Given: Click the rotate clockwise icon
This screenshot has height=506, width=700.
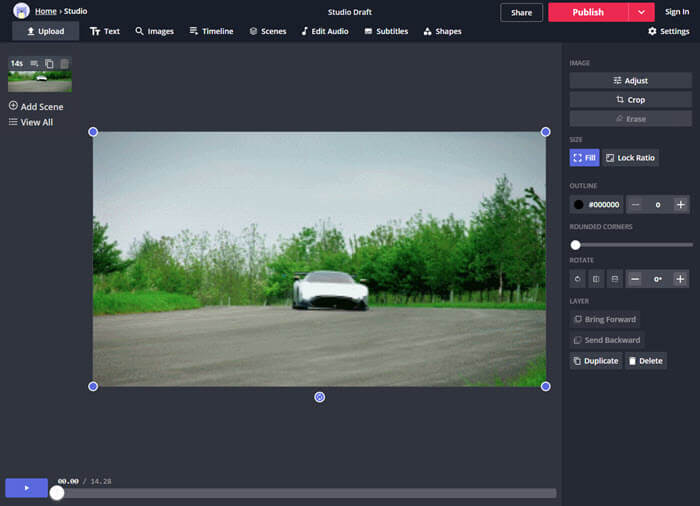Looking at the screenshot, I should 578,279.
